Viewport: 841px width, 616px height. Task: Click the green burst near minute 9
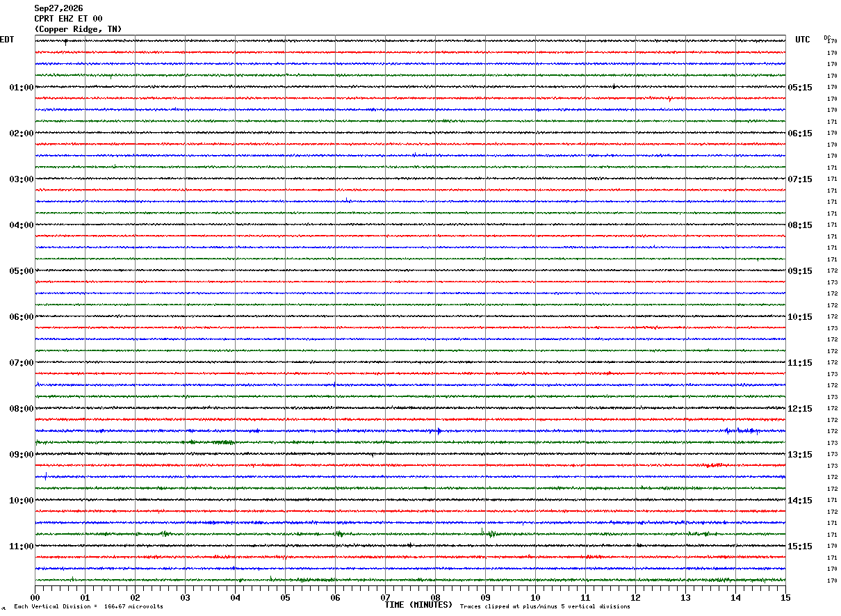pyautogui.click(x=488, y=533)
